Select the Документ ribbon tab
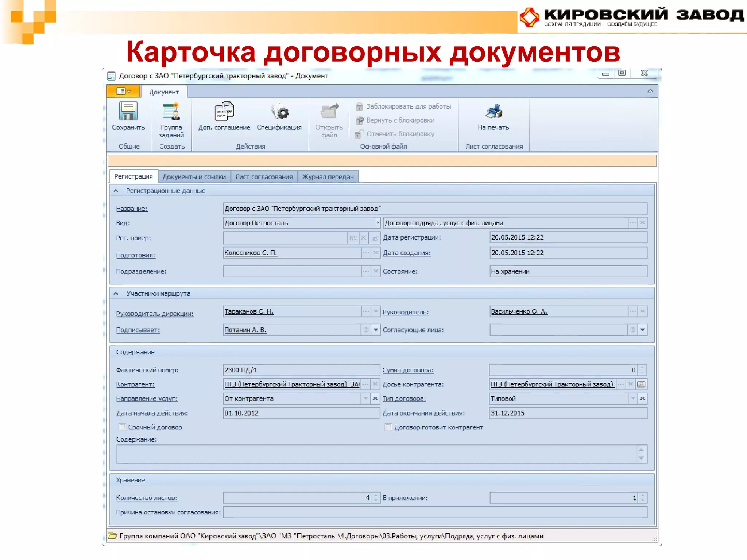The image size is (747, 560). 164,92
